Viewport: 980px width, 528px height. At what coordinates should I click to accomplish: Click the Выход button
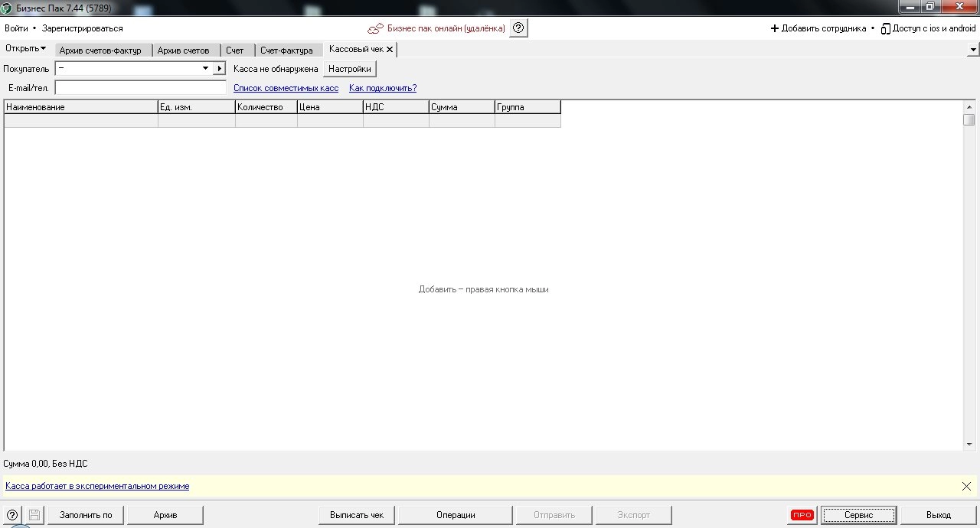pyautogui.click(x=939, y=515)
